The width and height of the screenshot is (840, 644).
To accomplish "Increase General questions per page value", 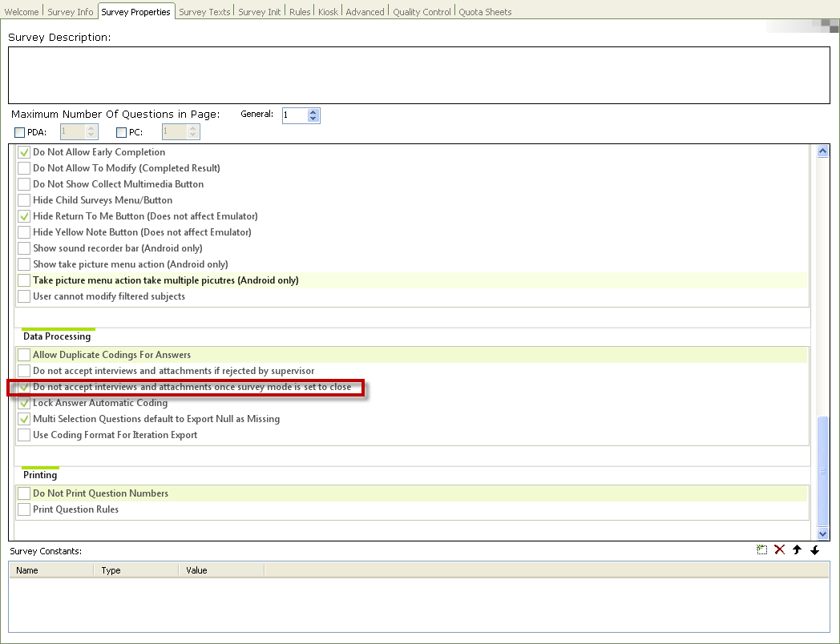I will pos(313,112).
